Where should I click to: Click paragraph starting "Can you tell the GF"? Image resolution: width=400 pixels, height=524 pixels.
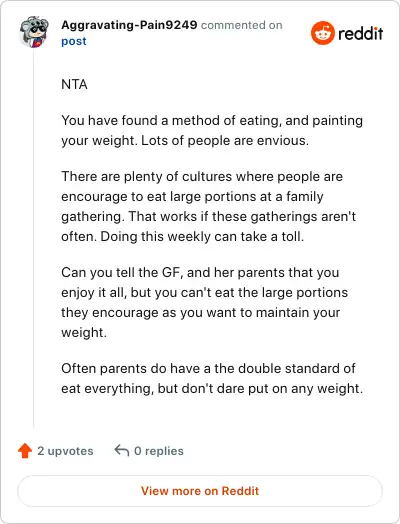tap(205, 302)
